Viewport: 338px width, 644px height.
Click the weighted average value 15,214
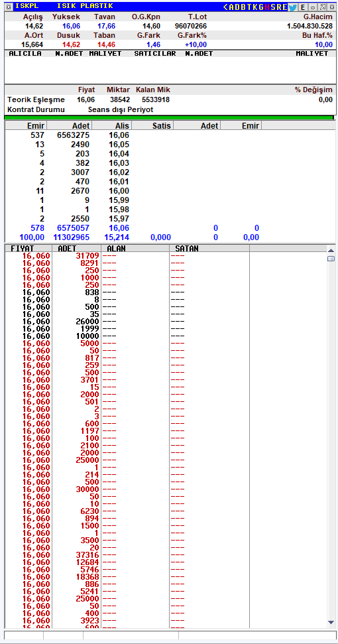tap(117, 237)
